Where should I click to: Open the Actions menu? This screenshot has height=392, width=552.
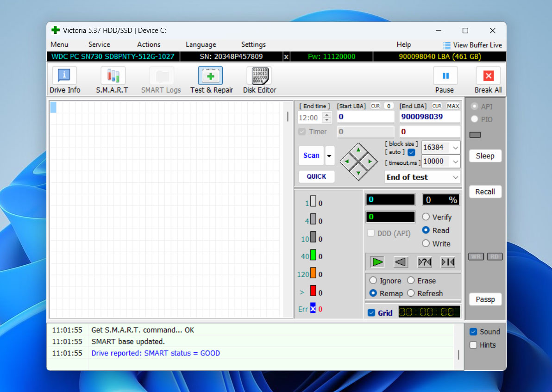(x=149, y=45)
